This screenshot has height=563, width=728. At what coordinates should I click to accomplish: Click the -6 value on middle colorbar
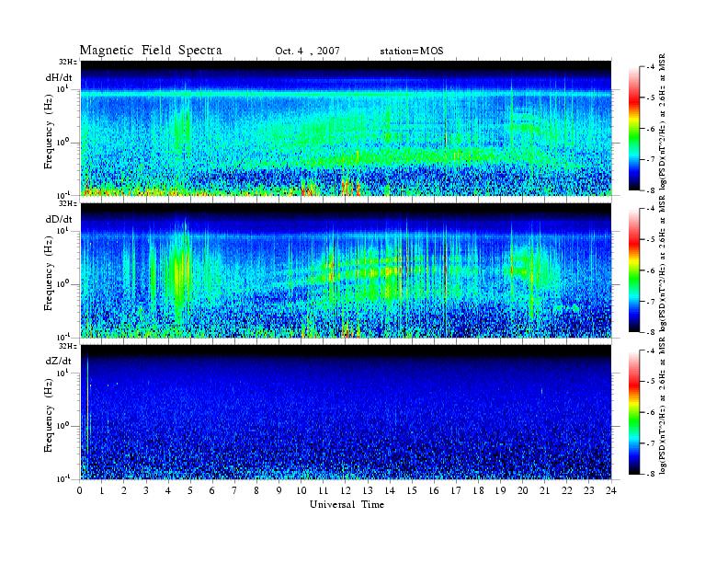pos(652,270)
